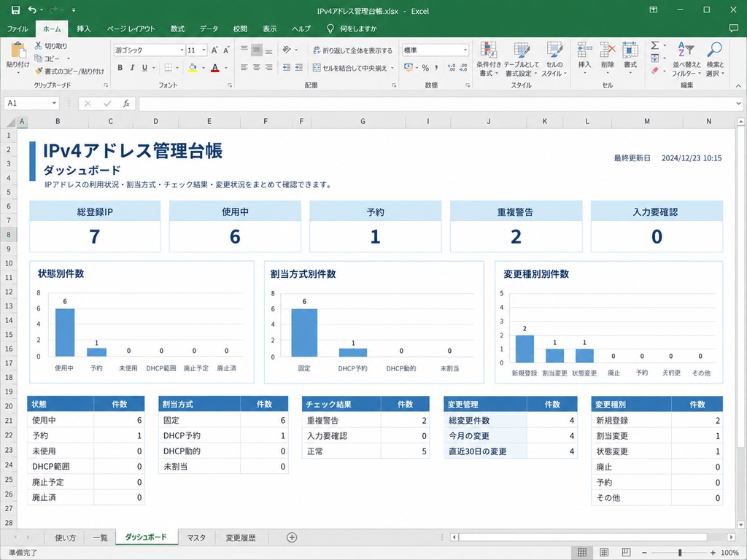Open the マスタ sheet tab
The width and height of the screenshot is (747, 560).
[x=196, y=537]
